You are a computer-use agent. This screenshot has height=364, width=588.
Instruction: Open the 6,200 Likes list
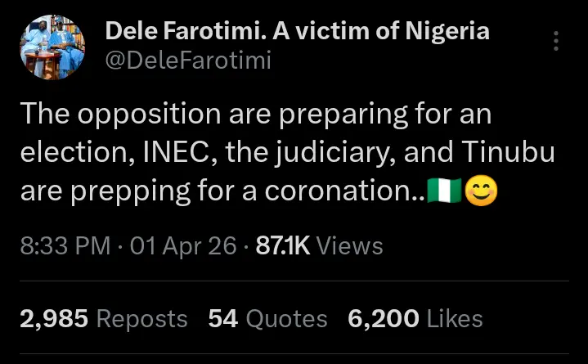click(415, 318)
